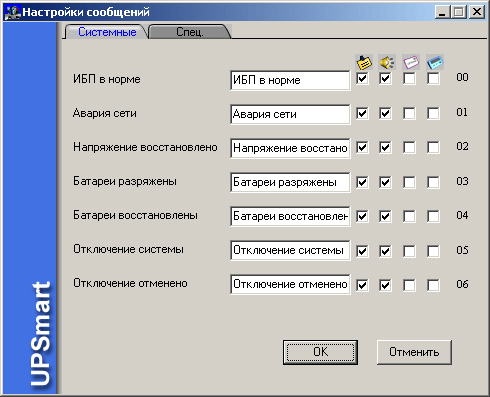Focus the Отключение отменено text field
Image resolution: width=490 pixels, height=397 pixels.
(x=290, y=284)
